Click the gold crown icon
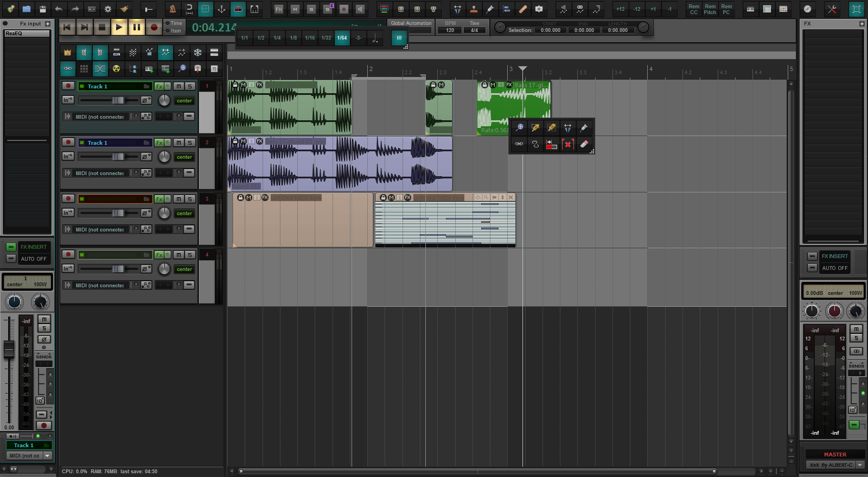Screen dimensions: 868x477 (x=68, y=53)
